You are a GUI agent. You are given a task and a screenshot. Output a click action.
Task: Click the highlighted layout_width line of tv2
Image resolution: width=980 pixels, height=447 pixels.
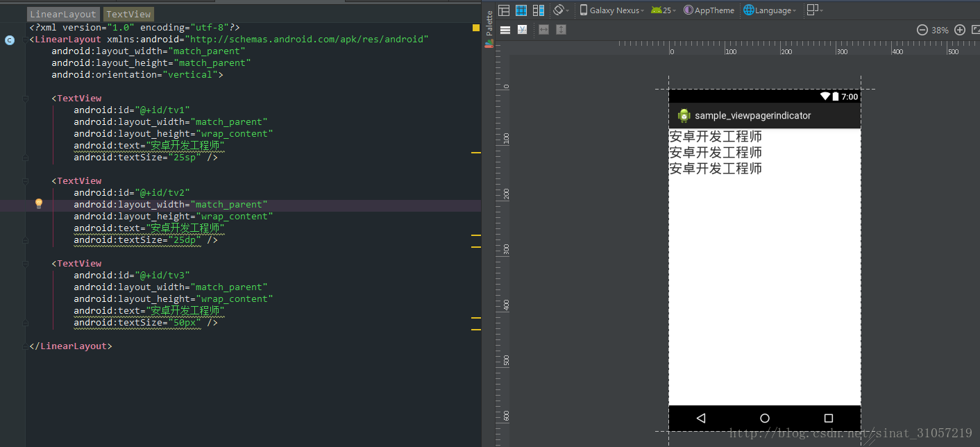tap(171, 205)
